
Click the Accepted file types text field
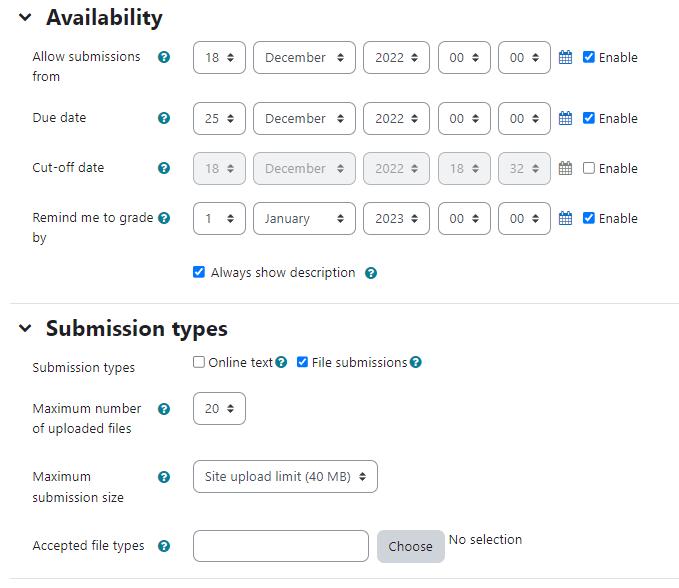281,546
